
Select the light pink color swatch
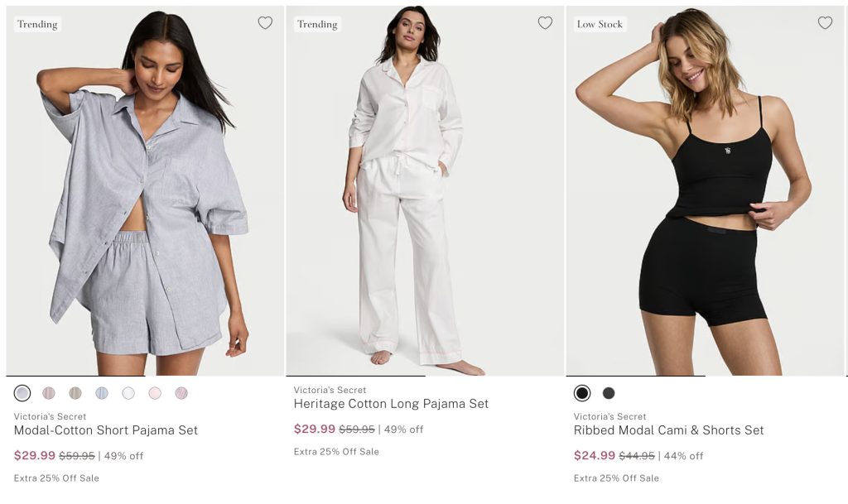click(x=155, y=393)
